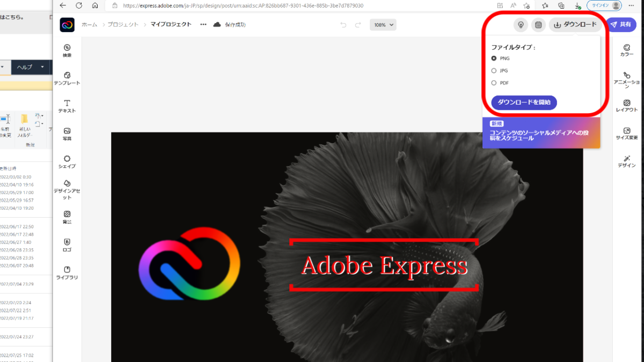Select the Creative Cloud rainbow logo on canvas
This screenshot has height=362, width=644.
(189, 264)
